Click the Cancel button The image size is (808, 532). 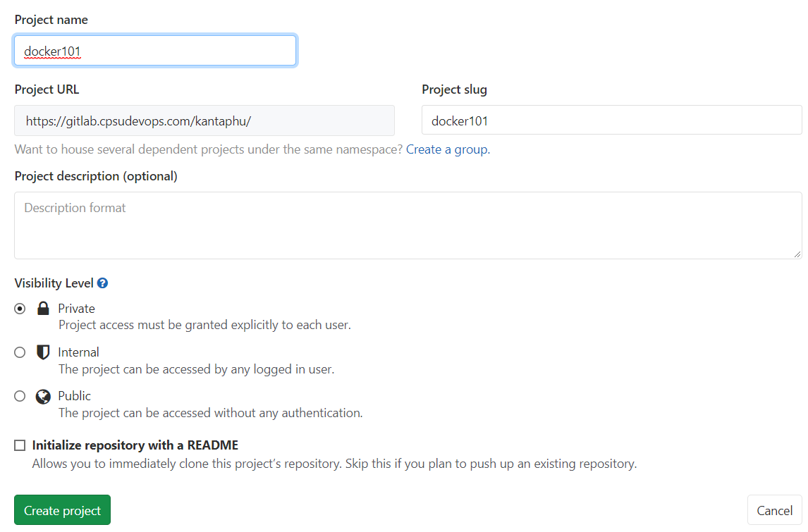click(x=774, y=509)
